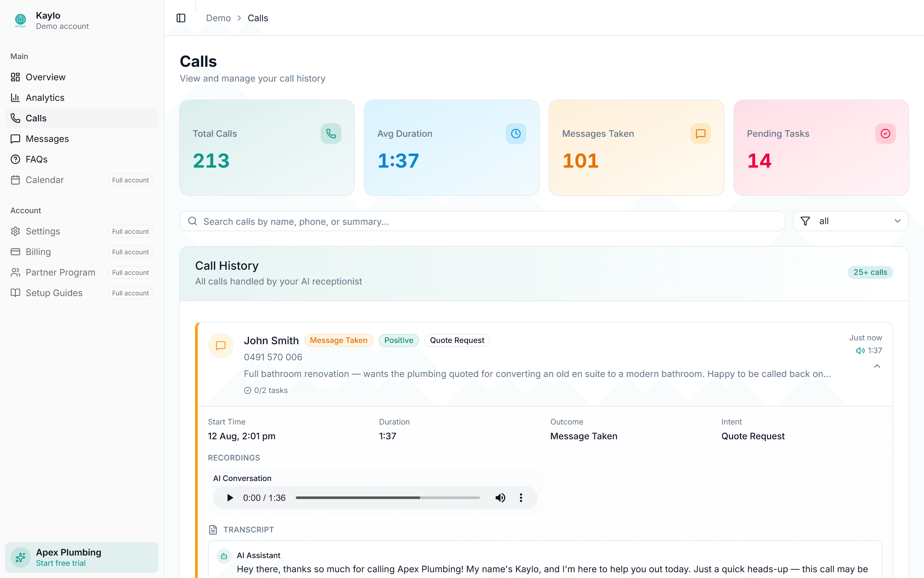Viewport: 924px width, 578px height.
Task: Click John Smith's message avatar icon
Action: 221,346
